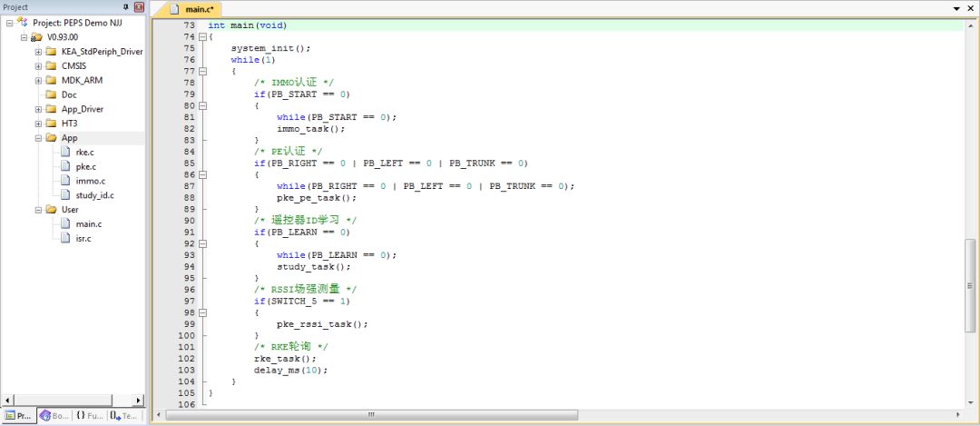The height and width of the screenshot is (426, 980).
Task: Collapse the PEPS Demo NJJ project node
Action: pyautogui.click(x=9, y=23)
